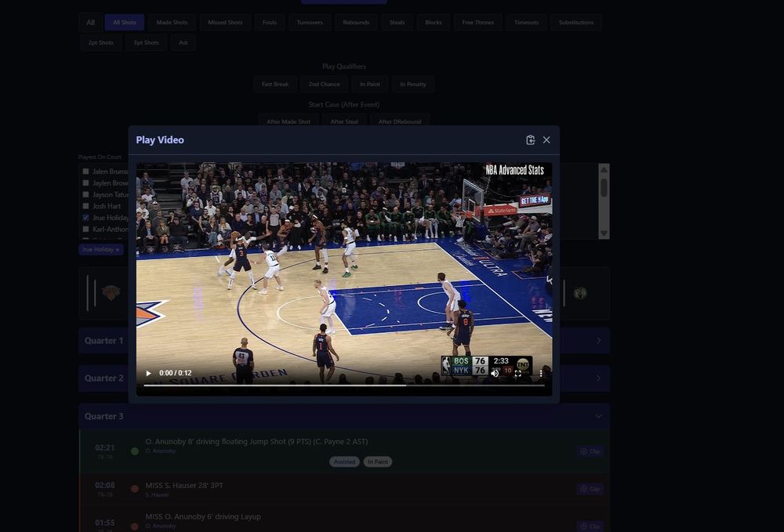
Task: Enable the Fast Break qualifier
Action: pos(275,85)
